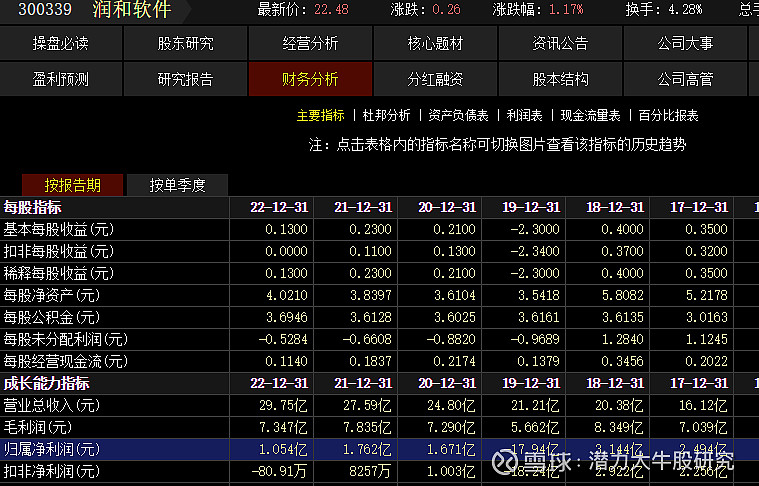Click the 3.6946 reserve fund cell
Viewport: 759px width, 486px height.
(x=287, y=317)
